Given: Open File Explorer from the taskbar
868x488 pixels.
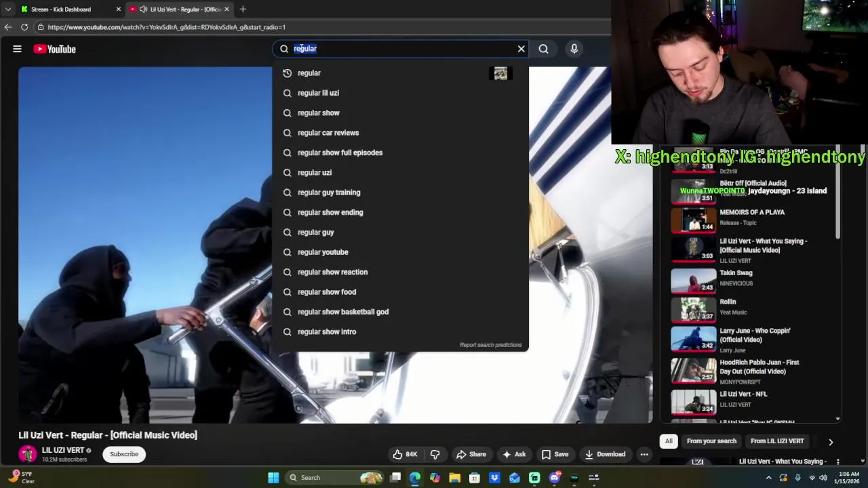Looking at the screenshot, I should (454, 478).
